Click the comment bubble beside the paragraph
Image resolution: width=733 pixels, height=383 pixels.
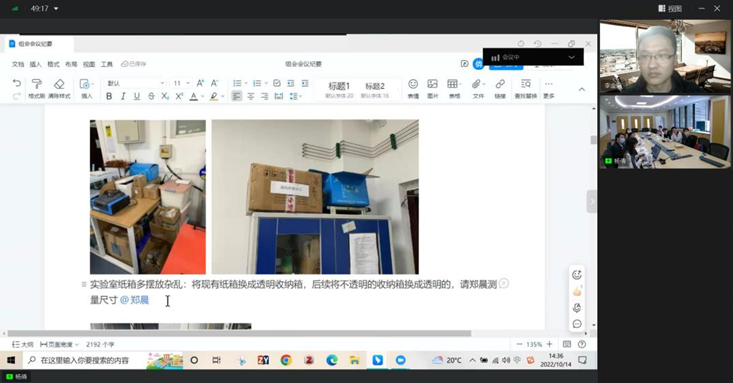point(504,283)
